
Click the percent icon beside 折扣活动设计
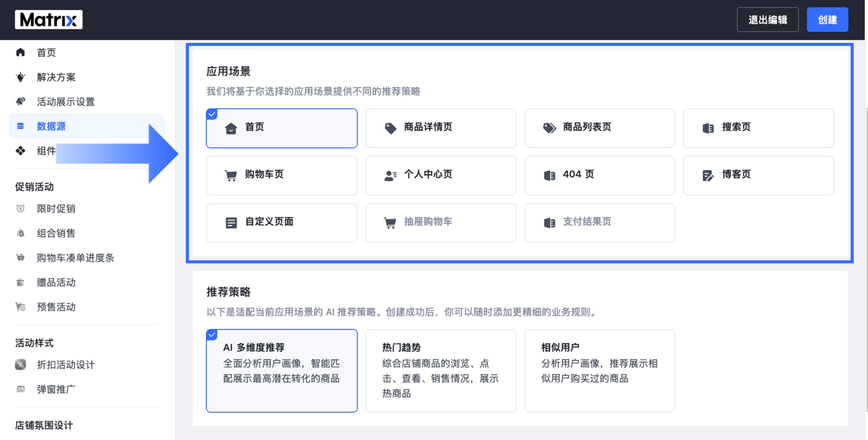(20, 364)
